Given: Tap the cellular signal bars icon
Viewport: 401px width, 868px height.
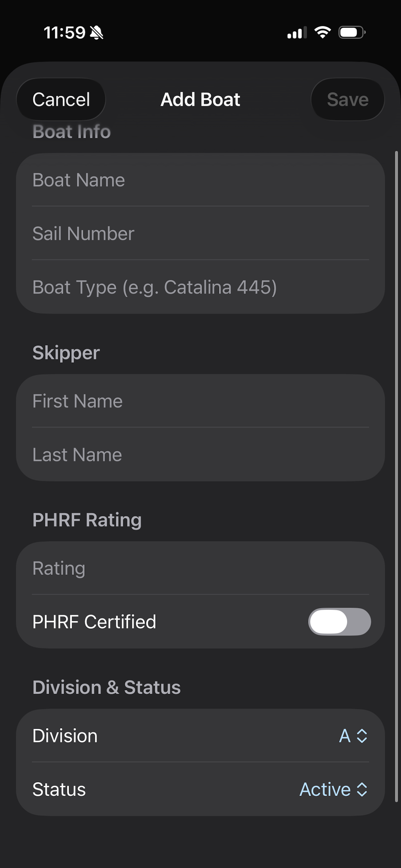Looking at the screenshot, I should (x=297, y=32).
